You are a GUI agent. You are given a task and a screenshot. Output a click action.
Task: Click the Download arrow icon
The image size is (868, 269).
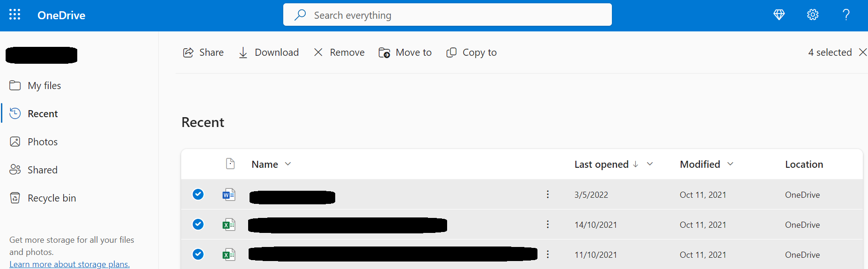243,52
